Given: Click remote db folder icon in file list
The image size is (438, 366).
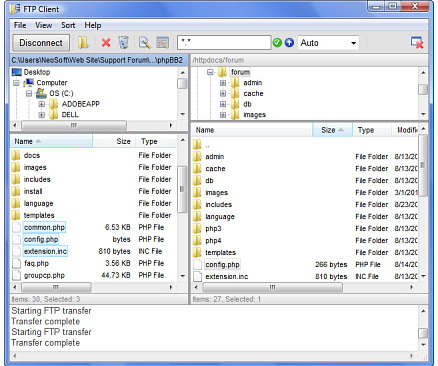Looking at the screenshot, I should point(197,180).
